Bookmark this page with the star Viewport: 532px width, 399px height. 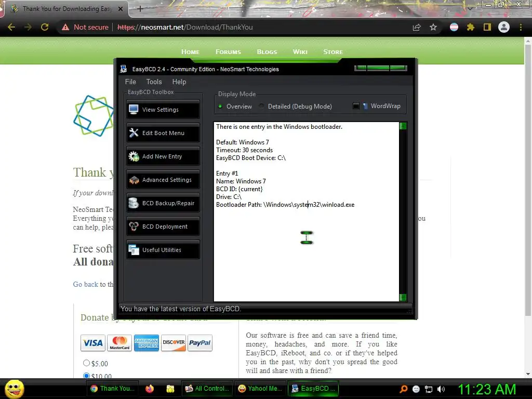433,27
